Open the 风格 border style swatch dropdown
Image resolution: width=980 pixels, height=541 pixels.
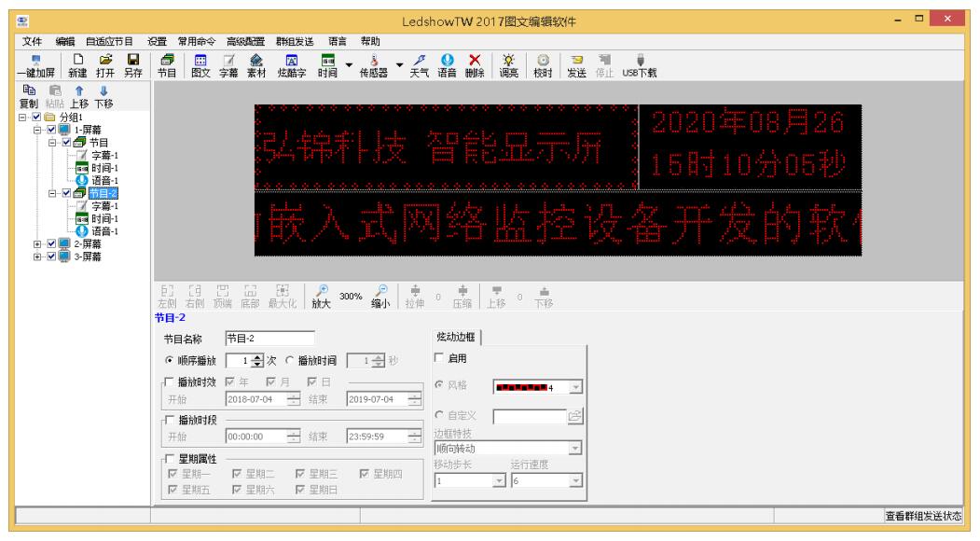[x=575, y=387]
